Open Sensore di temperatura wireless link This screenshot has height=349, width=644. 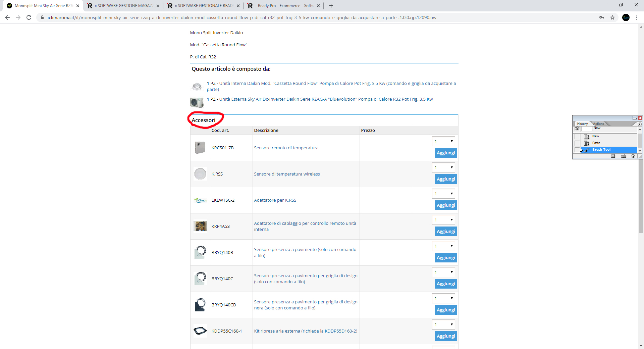pos(287,174)
